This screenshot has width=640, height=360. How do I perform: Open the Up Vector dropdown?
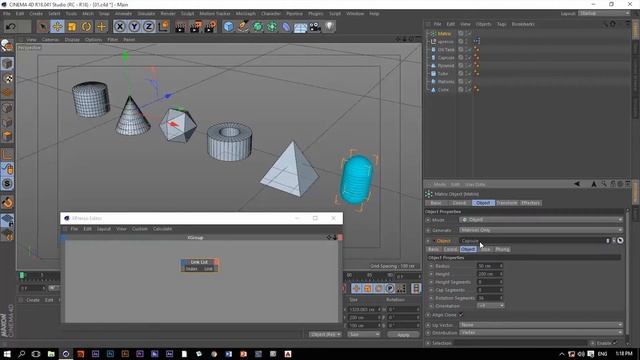pos(541,325)
